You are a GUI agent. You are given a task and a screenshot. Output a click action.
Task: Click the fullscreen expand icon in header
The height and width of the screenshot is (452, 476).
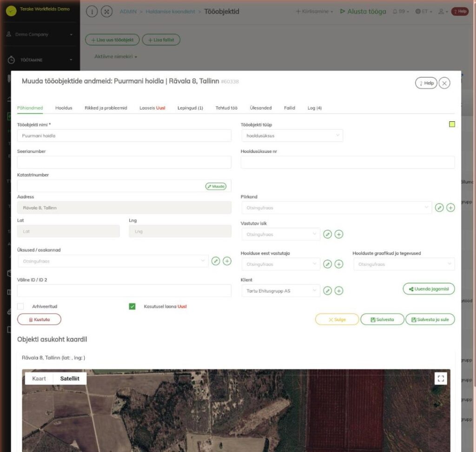click(106, 12)
